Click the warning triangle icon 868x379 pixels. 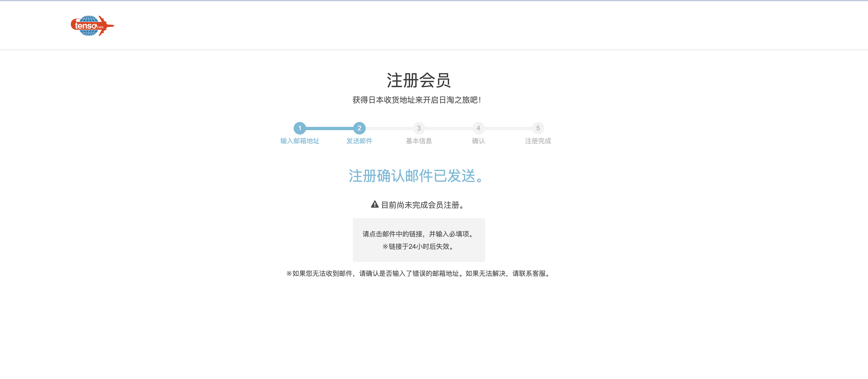375,204
